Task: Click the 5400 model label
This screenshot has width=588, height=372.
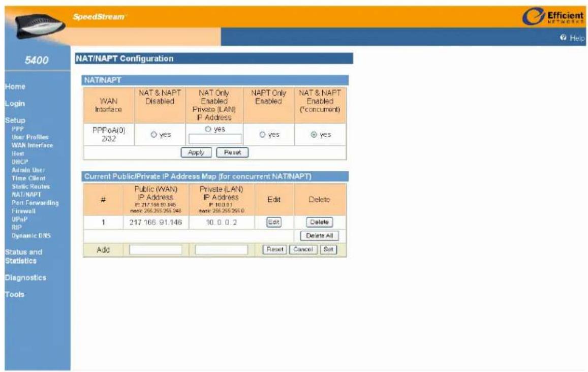Action: tap(37, 60)
